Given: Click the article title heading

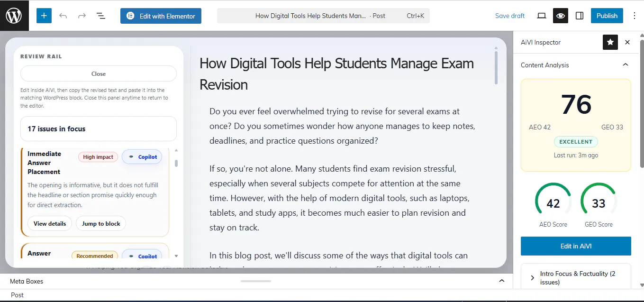Looking at the screenshot, I should [x=336, y=74].
